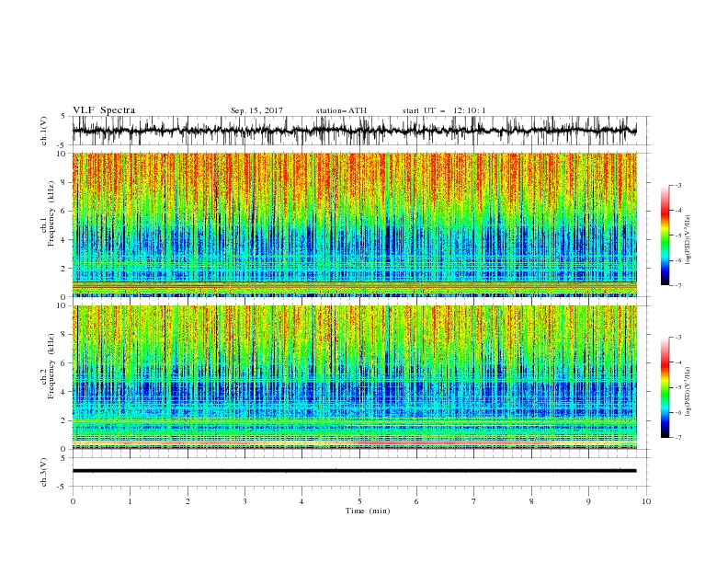728x563 pixels.
Task: Click inside the ch.2 spectrogram panel
Action: [355, 377]
